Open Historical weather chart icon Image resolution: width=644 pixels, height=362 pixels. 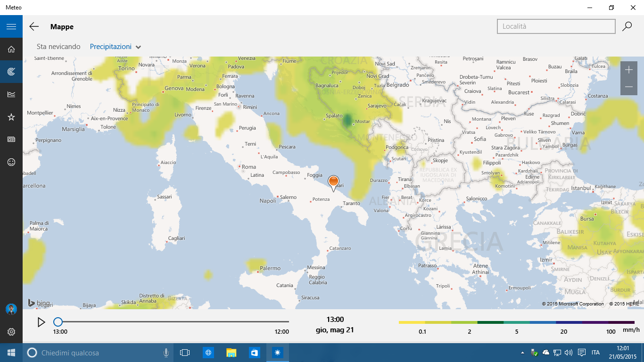[x=11, y=94]
